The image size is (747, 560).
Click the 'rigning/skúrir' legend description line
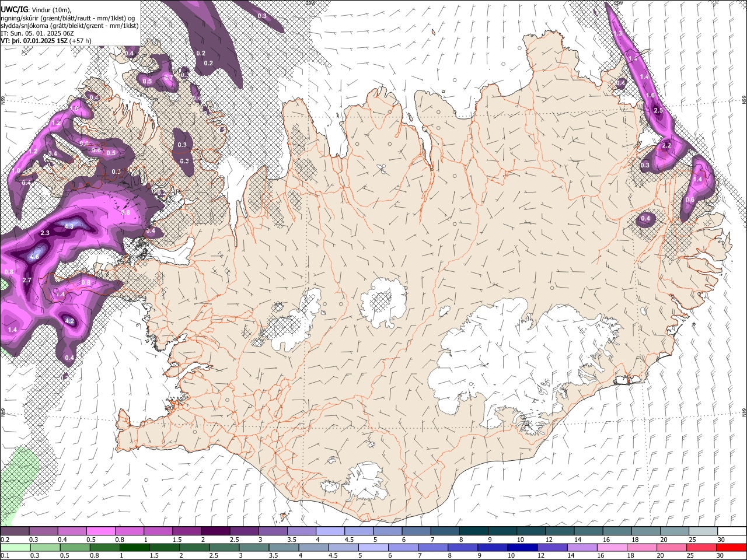tap(69, 17)
